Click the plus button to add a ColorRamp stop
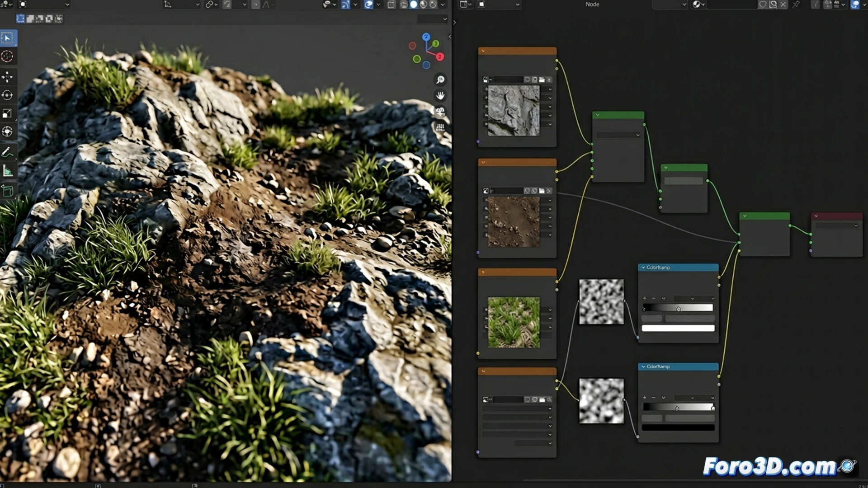 tap(645, 298)
